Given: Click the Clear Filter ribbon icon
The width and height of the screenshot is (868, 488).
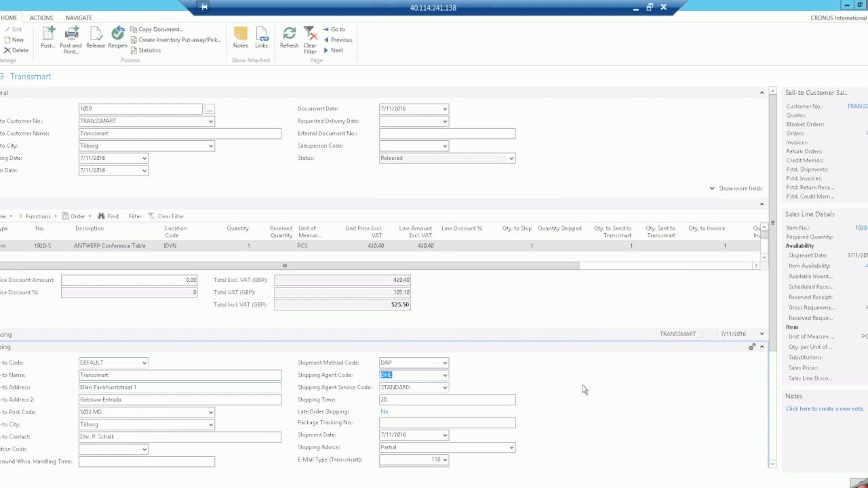Looking at the screenshot, I should click(310, 40).
